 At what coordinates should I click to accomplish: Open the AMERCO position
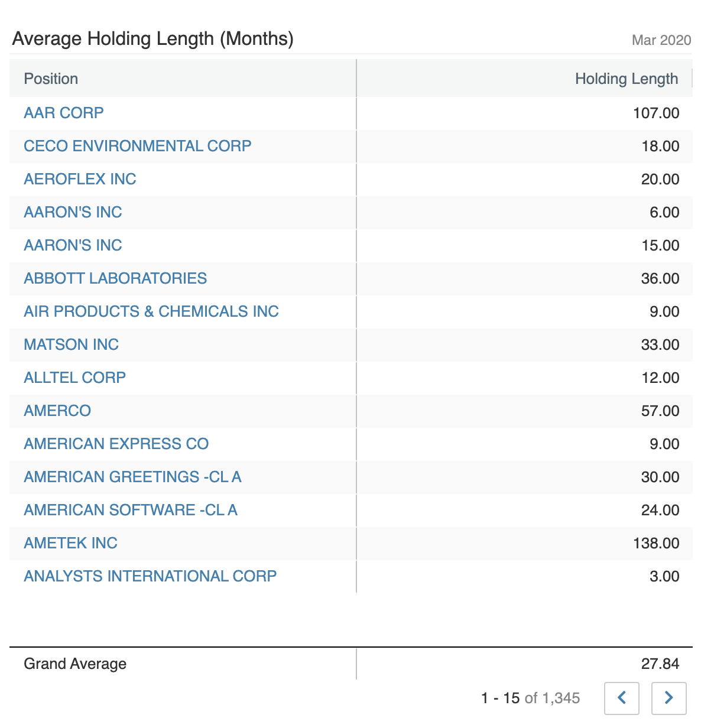click(57, 411)
